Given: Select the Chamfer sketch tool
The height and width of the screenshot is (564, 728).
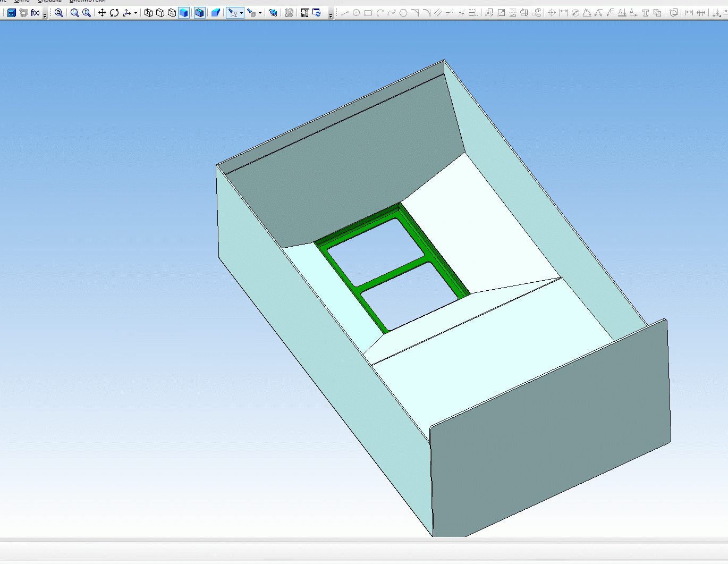Looking at the screenshot, I should (415, 13).
